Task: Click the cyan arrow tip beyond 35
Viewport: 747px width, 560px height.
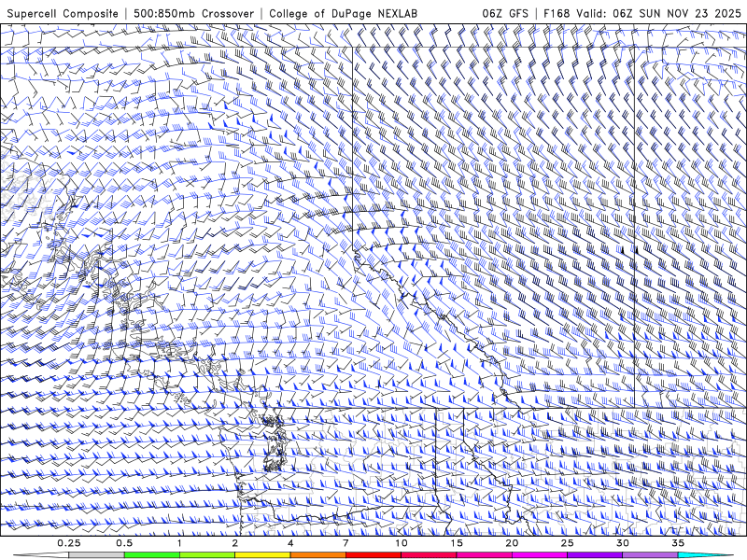Action: 706,555
